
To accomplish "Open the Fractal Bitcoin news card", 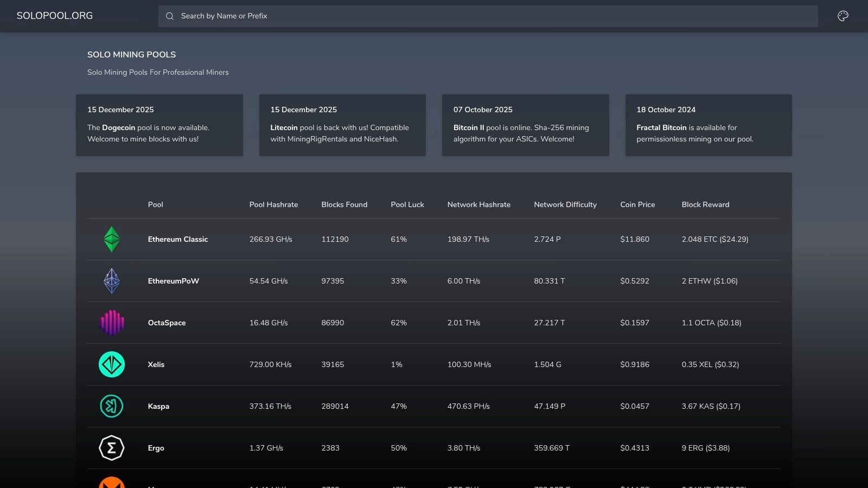I will 708,125.
